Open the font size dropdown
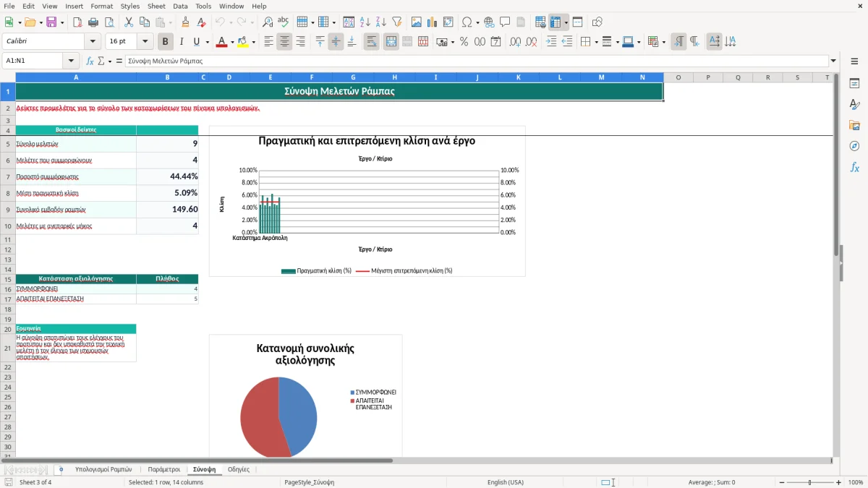868x488 pixels. 145,42
